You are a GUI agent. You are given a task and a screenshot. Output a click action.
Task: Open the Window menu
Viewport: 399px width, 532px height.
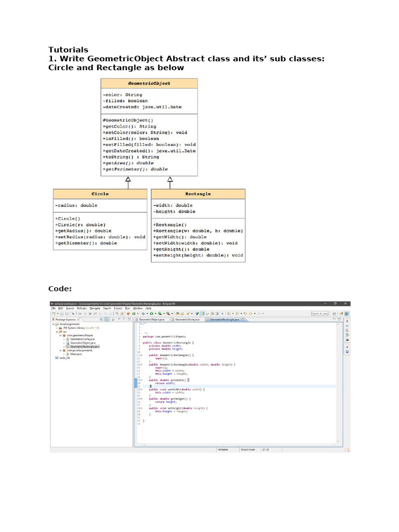pos(138,308)
